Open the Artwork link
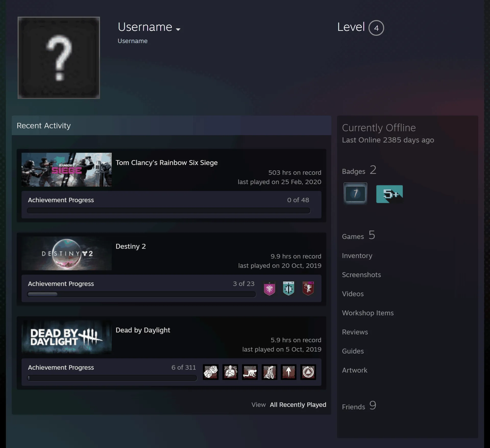The image size is (490, 448). pos(354,370)
